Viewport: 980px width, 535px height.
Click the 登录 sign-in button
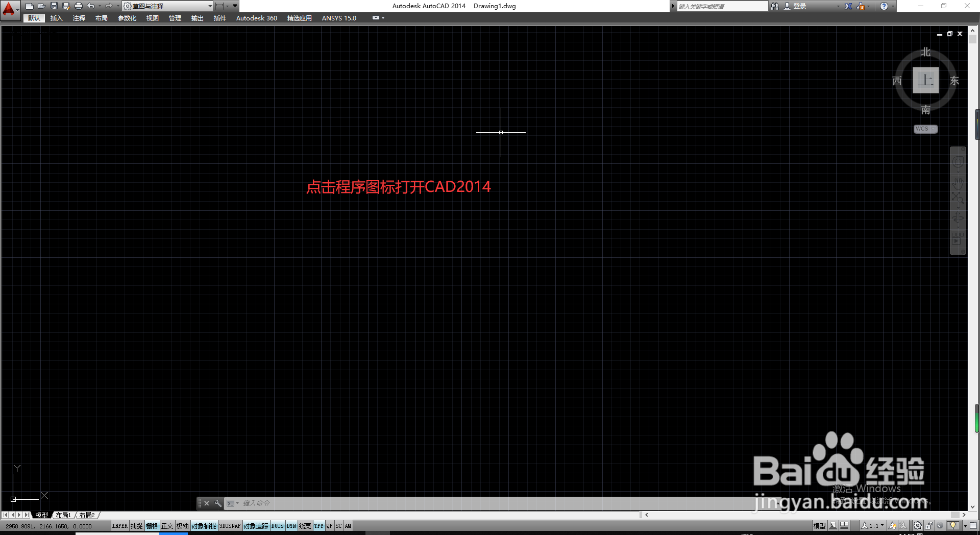point(795,6)
